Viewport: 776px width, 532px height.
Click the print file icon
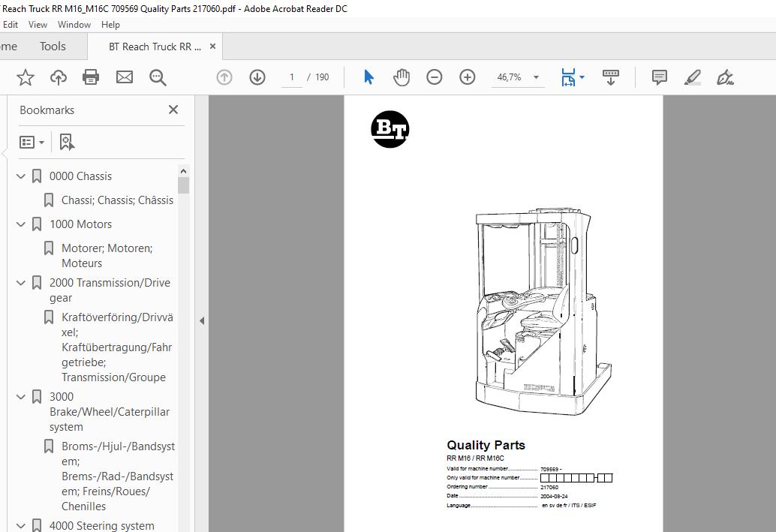(91, 77)
